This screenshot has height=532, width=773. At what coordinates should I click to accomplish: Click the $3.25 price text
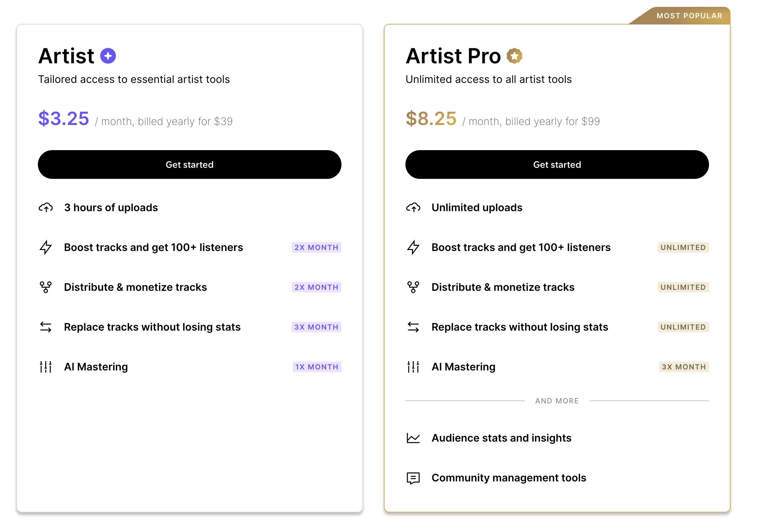click(64, 118)
